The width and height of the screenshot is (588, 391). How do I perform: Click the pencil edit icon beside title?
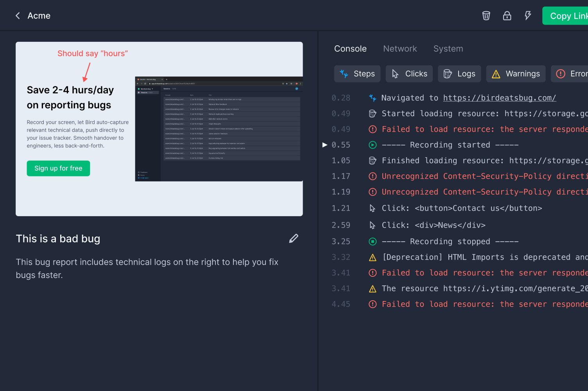point(294,239)
